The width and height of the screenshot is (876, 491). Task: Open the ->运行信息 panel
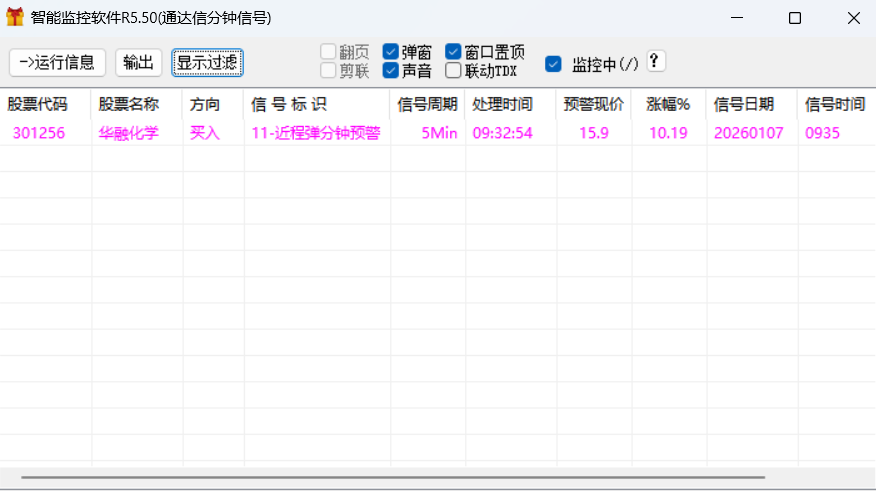tap(57, 62)
